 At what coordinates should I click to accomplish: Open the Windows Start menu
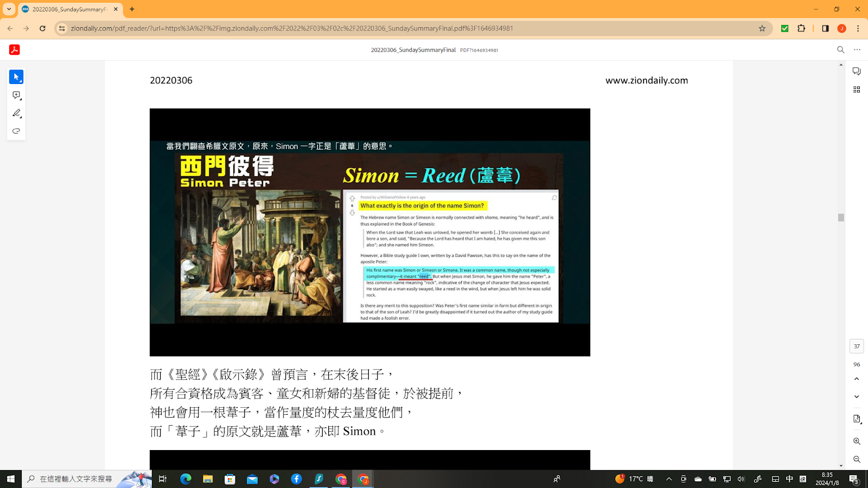coord(11,479)
